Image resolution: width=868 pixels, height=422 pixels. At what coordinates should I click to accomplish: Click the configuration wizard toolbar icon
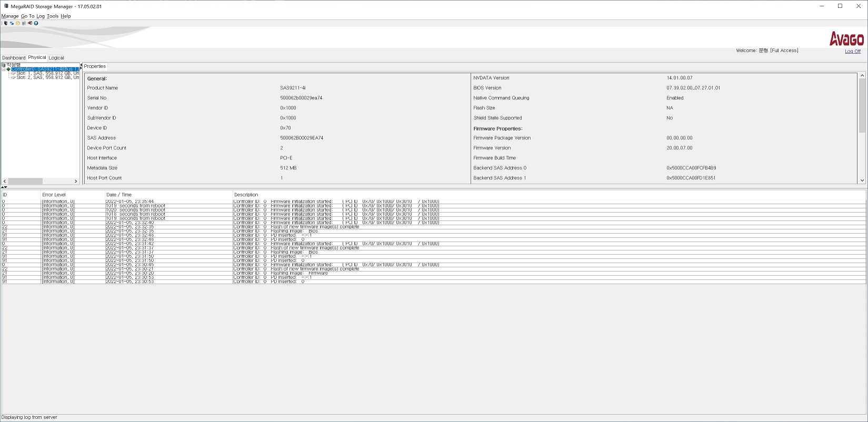24,23
